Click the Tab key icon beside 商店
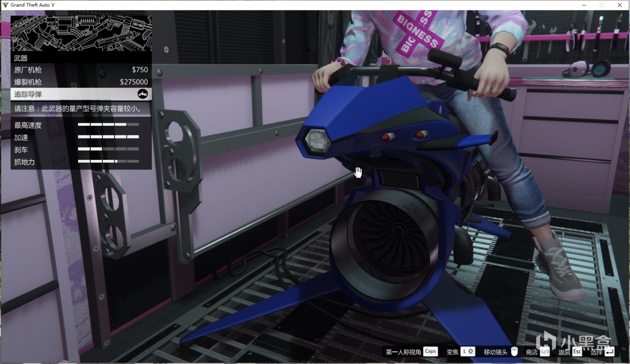The width and height of the screenshot is (630, 364). (545, 352)
